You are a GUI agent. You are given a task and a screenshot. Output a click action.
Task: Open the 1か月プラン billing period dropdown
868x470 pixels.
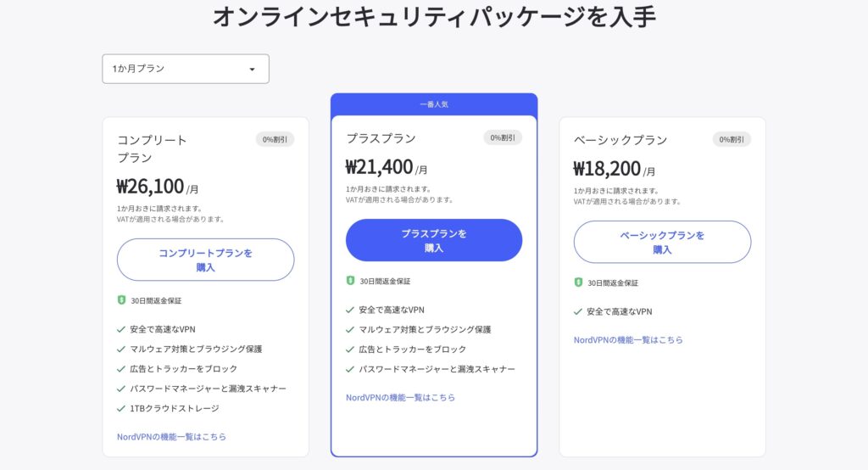coord(185,69)
